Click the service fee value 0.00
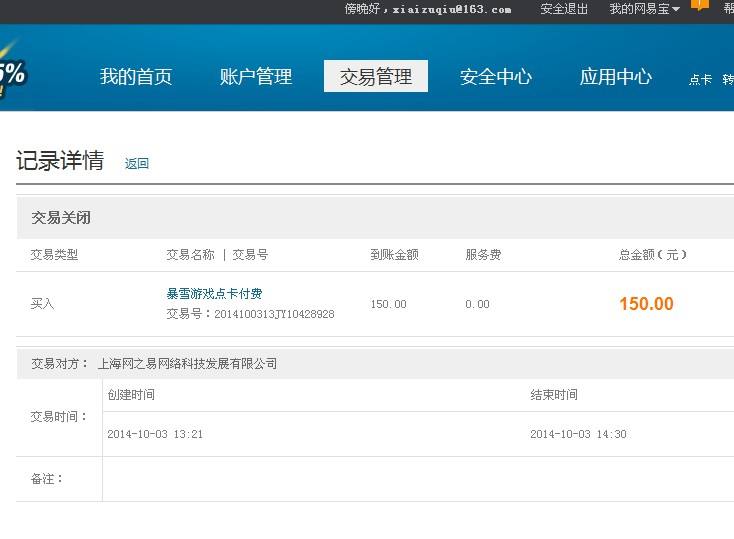The image size is (734, 539). pyautogui.click(x=477, y=304)
